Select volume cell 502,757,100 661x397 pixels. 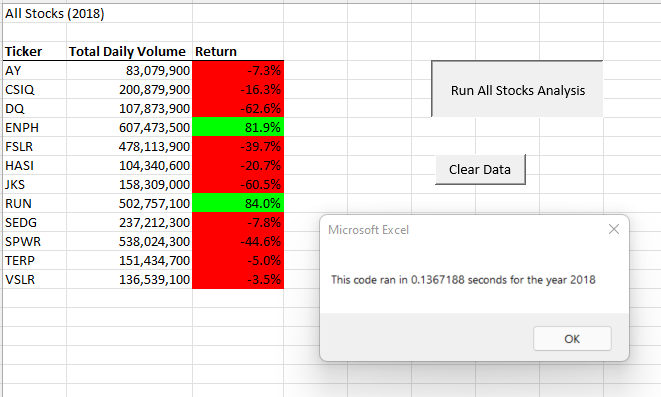pyautogui.click(x=129, y=203)
